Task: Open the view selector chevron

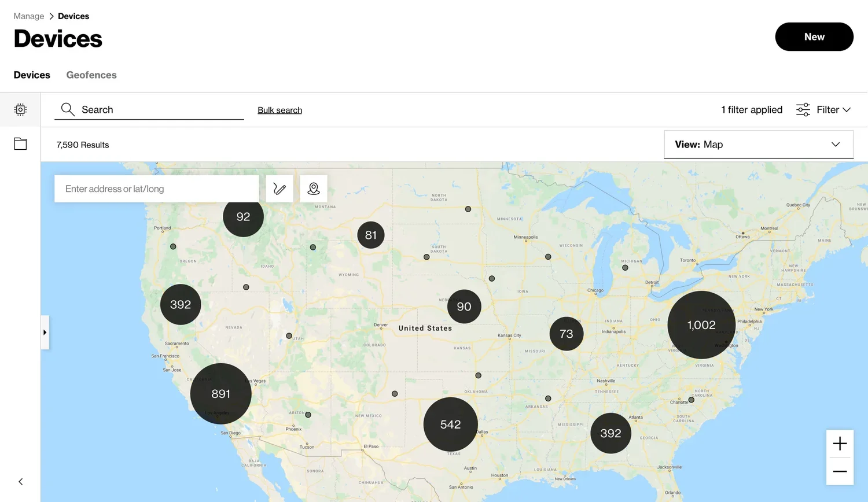Action: [835, 144]
